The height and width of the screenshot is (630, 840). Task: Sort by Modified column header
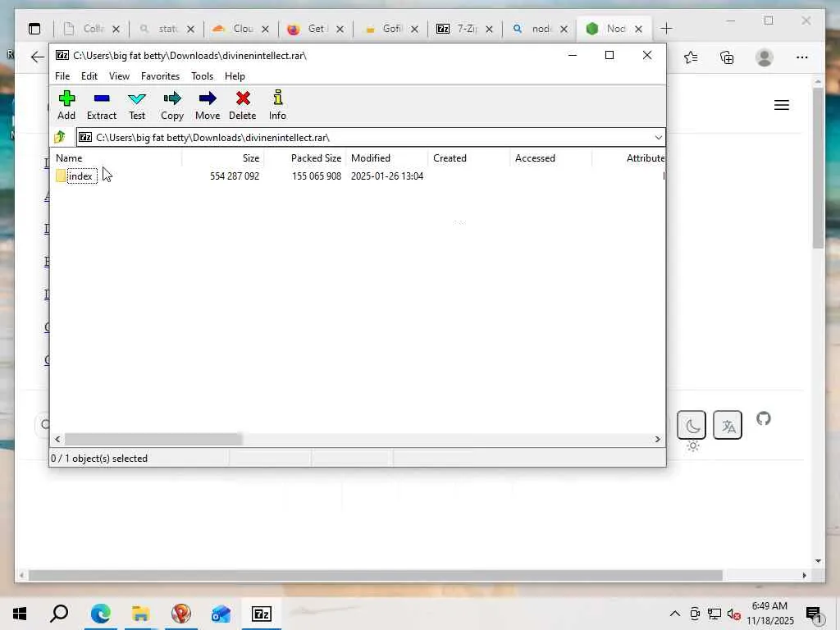pyautogui.click(x=387, y=158)
